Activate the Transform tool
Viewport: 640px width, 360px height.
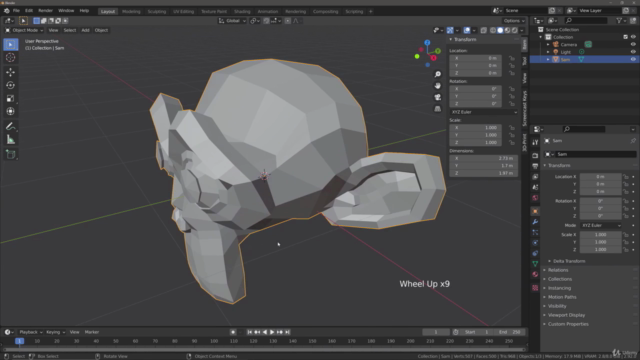click(x=11, y=111)
